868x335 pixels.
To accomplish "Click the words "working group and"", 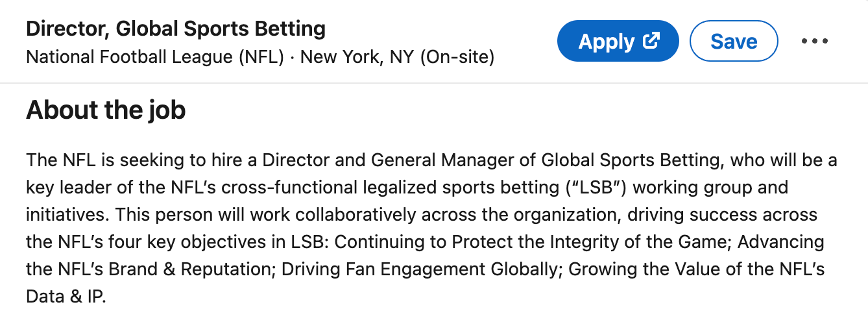I will pos(710,188).
